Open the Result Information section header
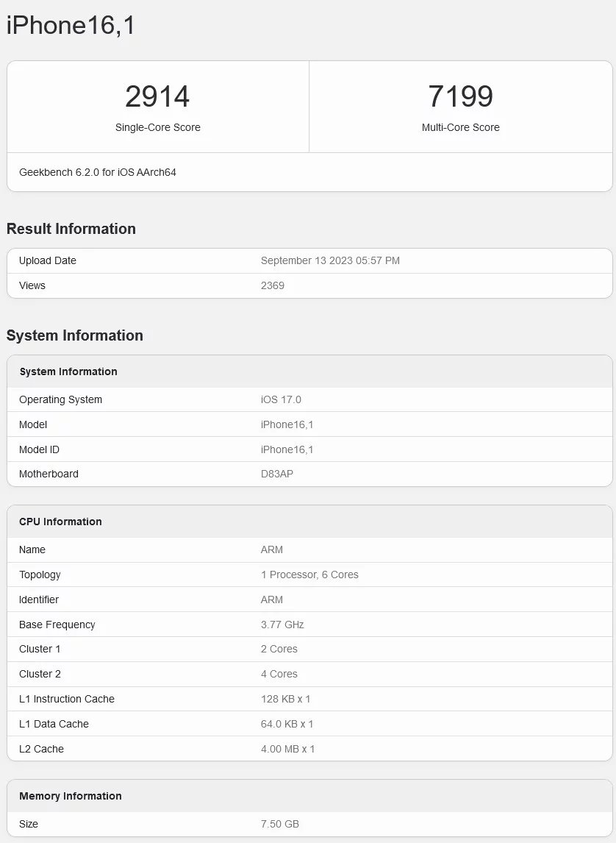Image resolution: width=616 pixels, height=843 pixels. [71, 229]
